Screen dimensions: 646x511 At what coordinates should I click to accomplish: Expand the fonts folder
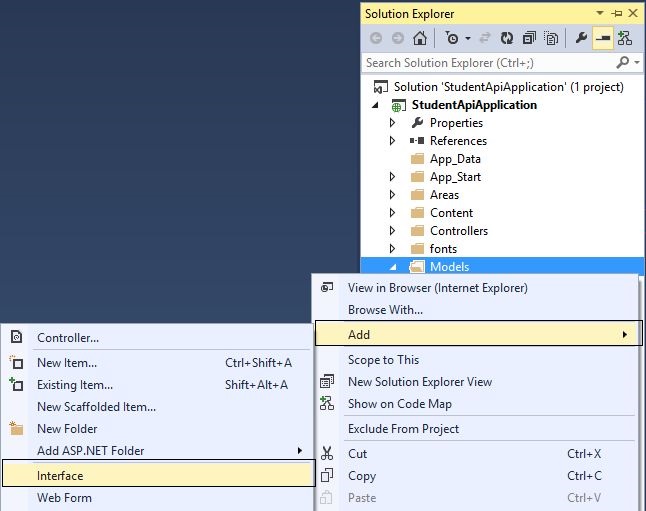pos(392,249)
